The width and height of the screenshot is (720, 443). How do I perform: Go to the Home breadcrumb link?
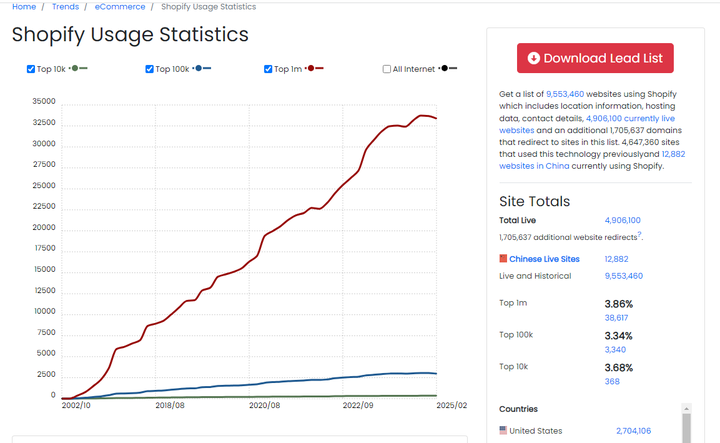tap(24, 6)
